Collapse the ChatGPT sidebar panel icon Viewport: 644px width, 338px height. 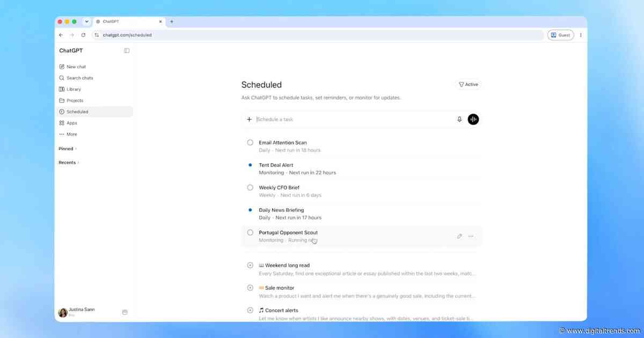coord(127,50)
